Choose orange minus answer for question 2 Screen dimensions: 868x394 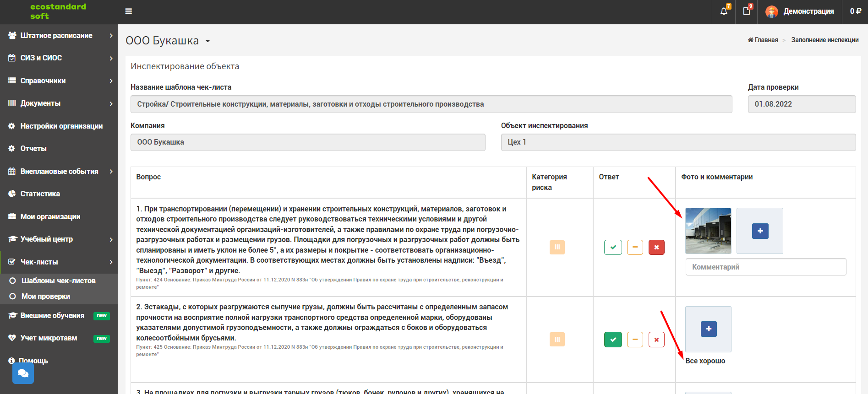[635, 340]
